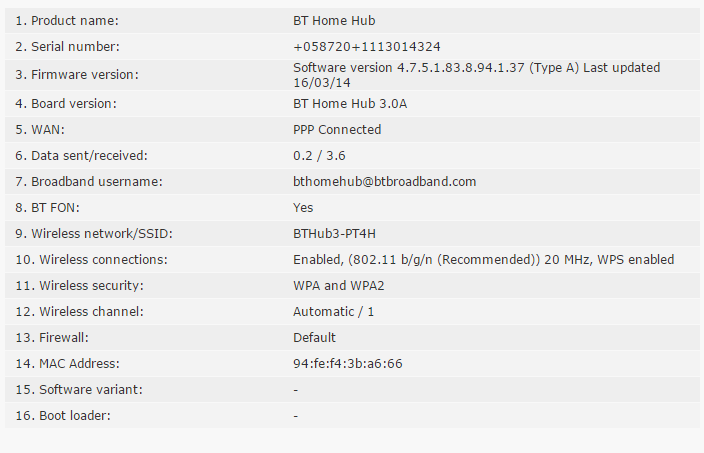Click the Automatic / 1 channel value
Screen dimensions: 704x453
(x=333, y=311)
